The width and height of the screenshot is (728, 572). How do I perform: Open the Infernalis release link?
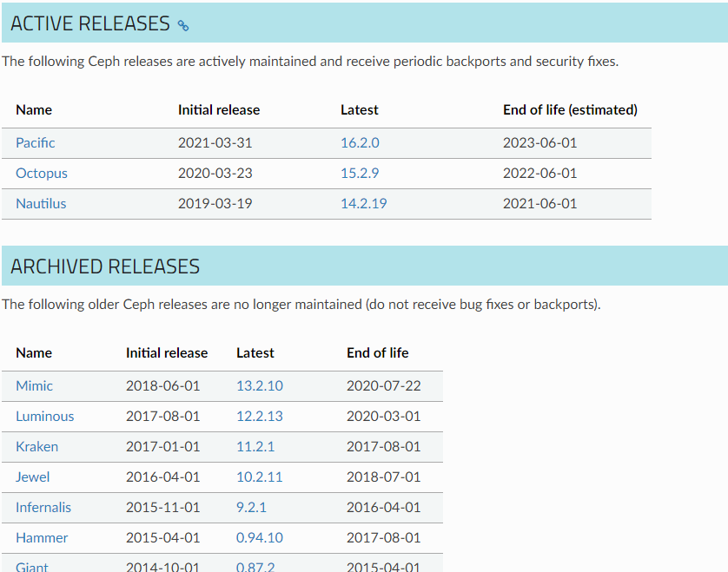(43, 508)
